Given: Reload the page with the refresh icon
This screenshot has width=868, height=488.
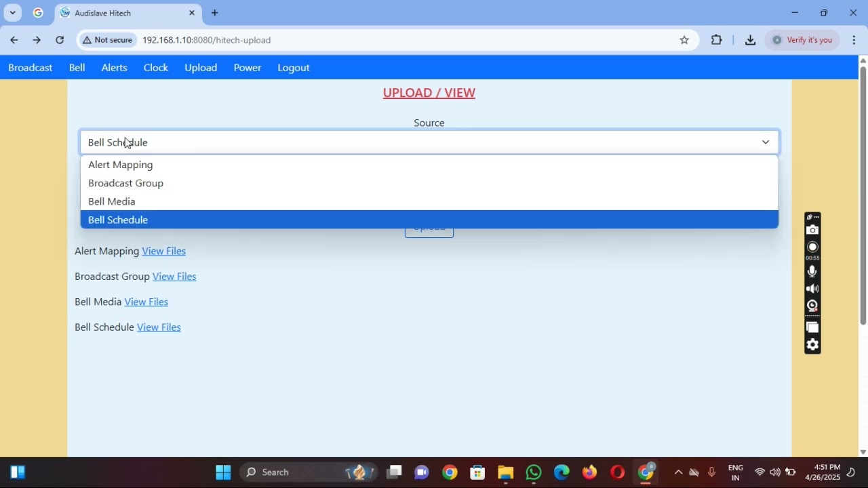Looking at the screenshot, I should coord(60,40).
